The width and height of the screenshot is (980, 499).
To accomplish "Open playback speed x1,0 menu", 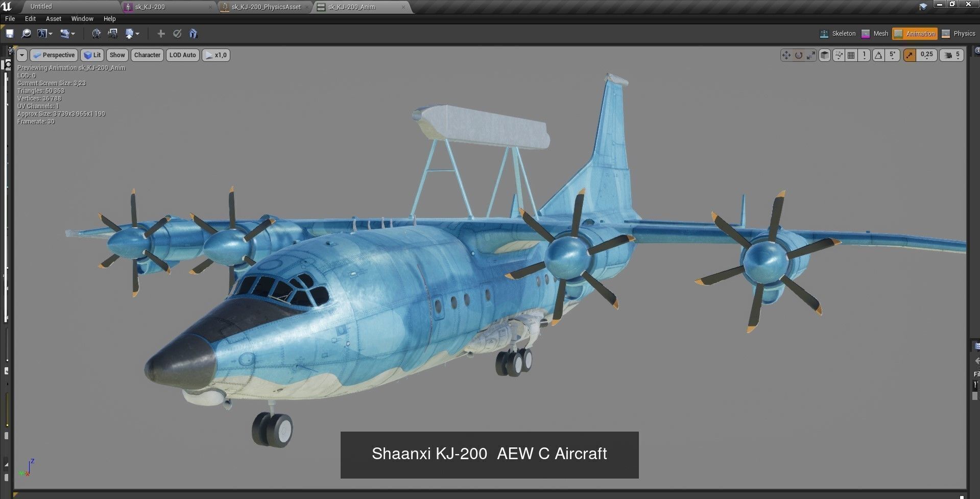I will click(216, 55).
